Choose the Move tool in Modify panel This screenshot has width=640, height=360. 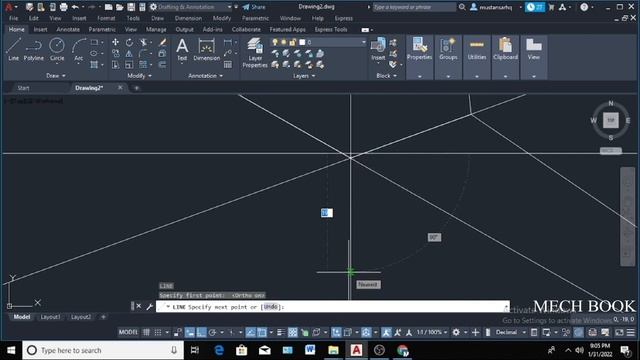(x=116, y=42)
